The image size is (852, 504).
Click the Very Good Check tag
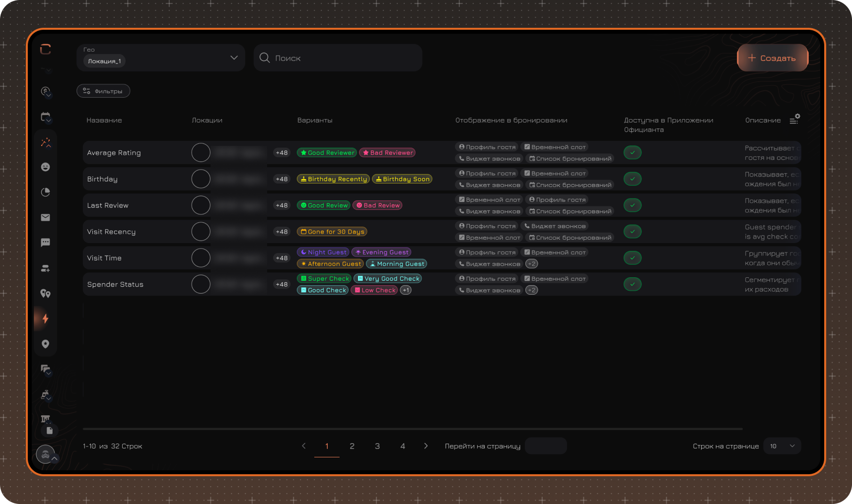pyautogui.click(x=388, y=278)
